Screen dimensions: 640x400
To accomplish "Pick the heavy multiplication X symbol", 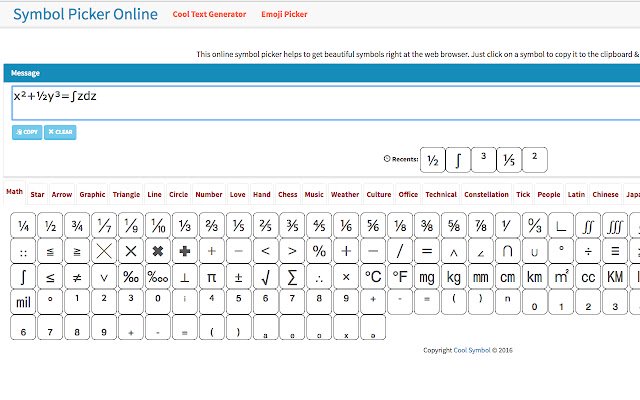I will pyautogui.click(x=158, y=251).
